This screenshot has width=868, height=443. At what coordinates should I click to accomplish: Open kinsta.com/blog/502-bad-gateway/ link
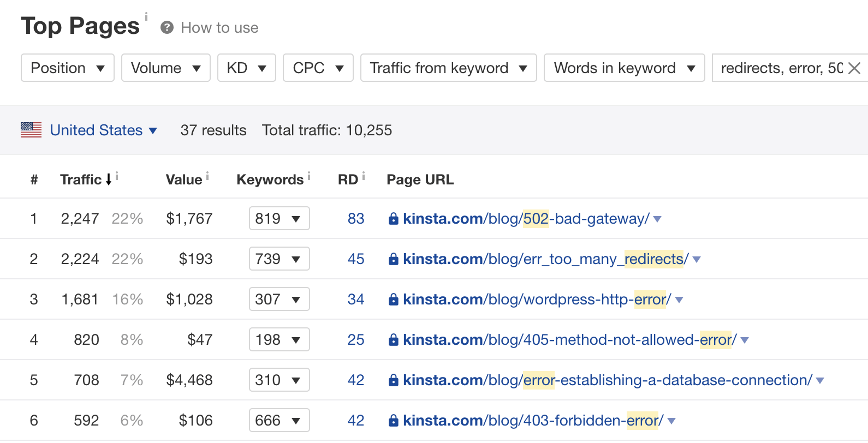pyautogui.click(x=526, y=219)
